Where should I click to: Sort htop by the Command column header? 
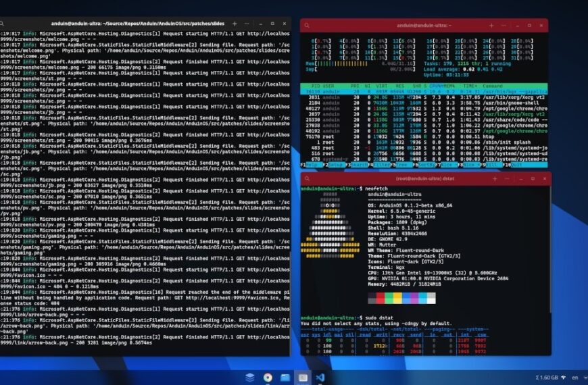point(493,86)
